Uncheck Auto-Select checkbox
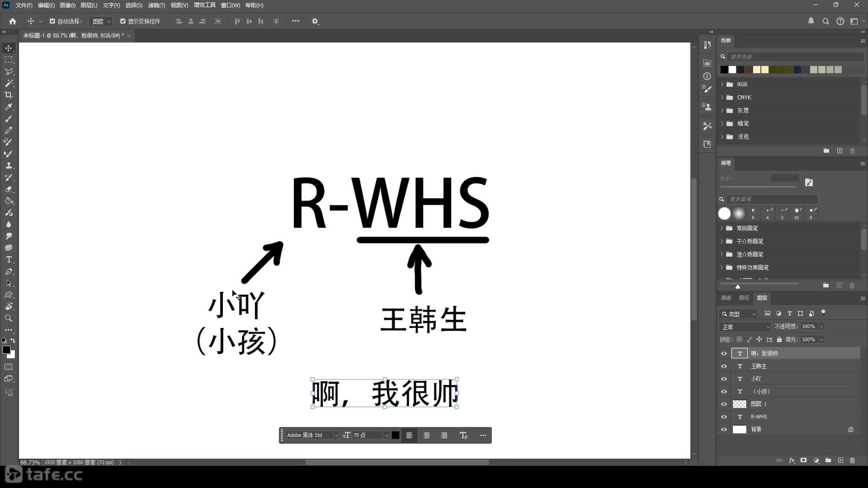This screenshot has width=868, height=488. coord(52,21)
